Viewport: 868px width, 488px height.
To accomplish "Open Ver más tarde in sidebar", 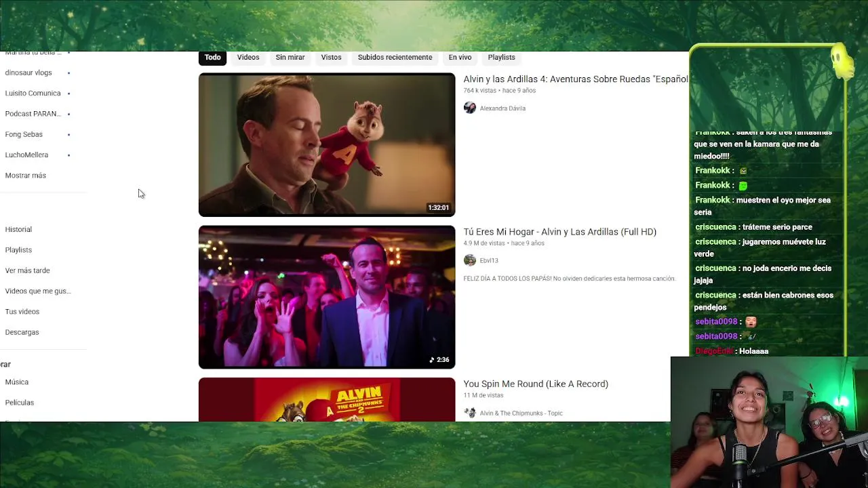I will point(27,270).
